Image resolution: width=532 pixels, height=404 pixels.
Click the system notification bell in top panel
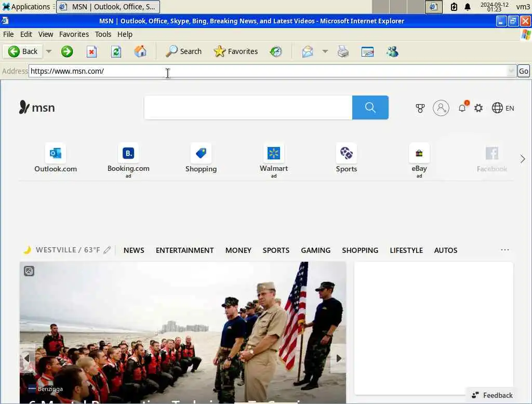click(468, 7)
